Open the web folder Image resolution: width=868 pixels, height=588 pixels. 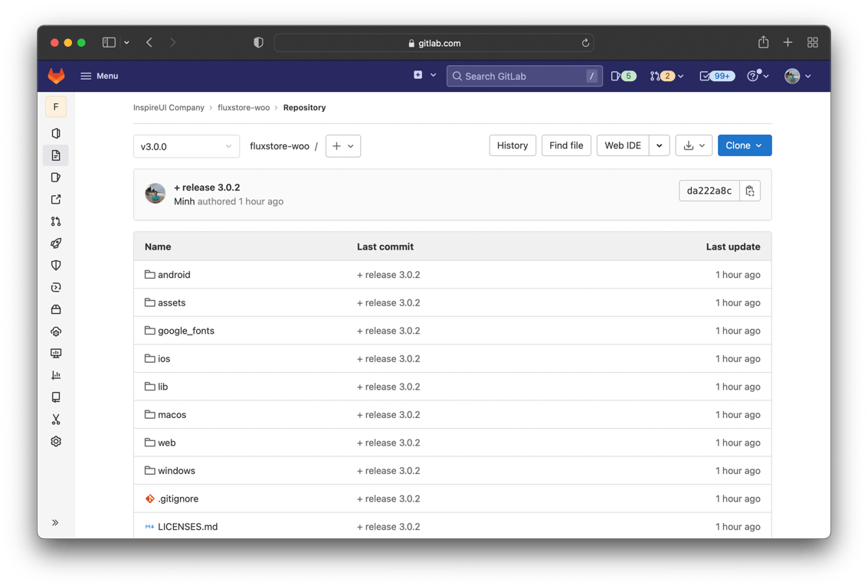[166, 443]
